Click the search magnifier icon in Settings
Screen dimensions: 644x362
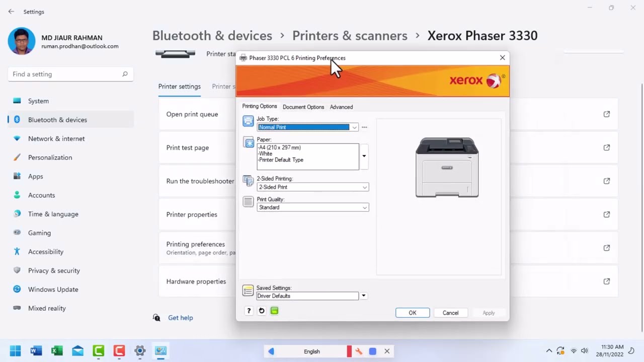(125, 74)
